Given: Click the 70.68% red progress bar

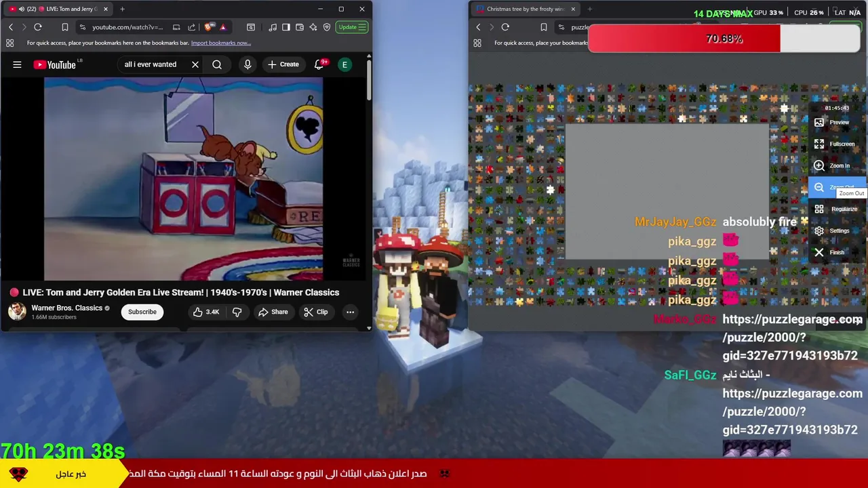Looking at the screenshot, I should [x=724, y=39].
